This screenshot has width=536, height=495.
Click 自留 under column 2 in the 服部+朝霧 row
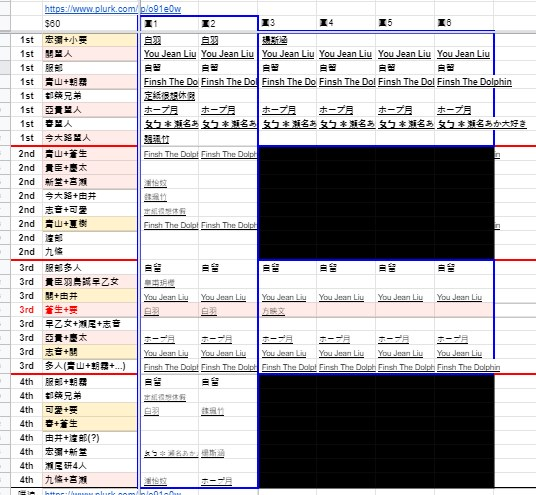coord(210,382)
